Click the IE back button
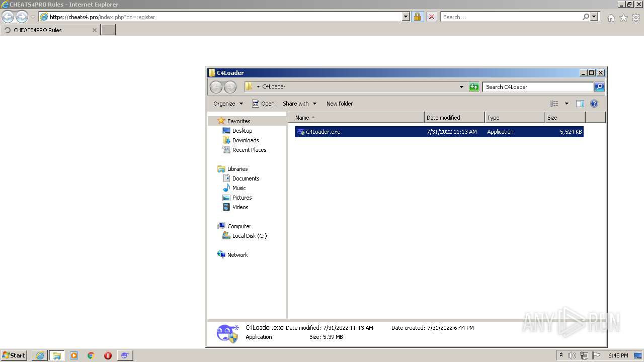The width and height of the screenshot is (644, 362). click(x=8, y=17)
